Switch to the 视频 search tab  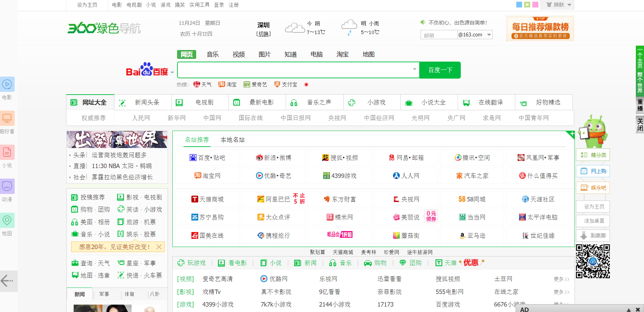coord(239,54)
